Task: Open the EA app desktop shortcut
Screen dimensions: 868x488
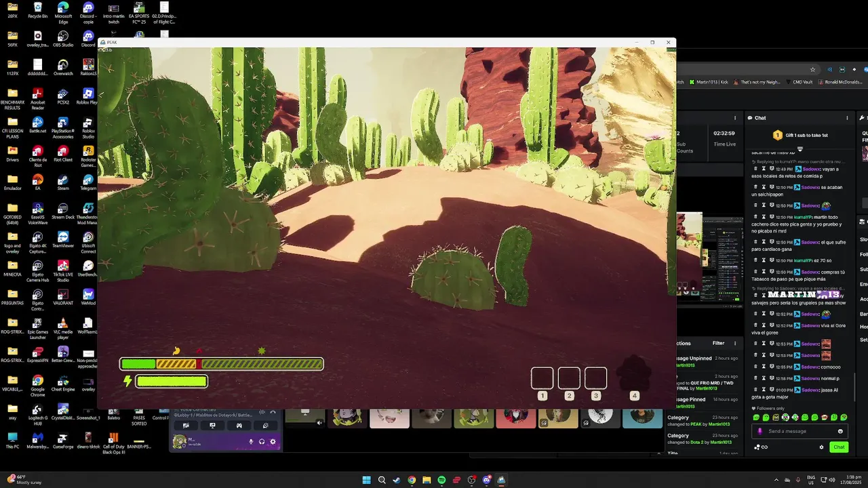Action: pos(38,182)
